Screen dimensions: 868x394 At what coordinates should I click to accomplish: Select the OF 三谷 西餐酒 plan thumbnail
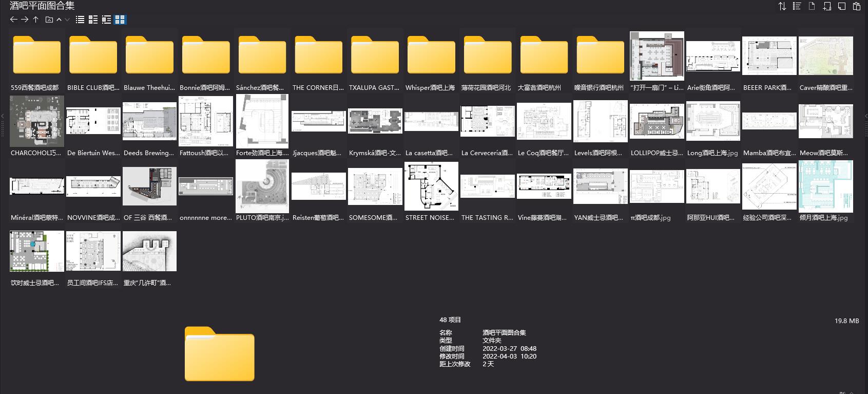pyautogui.click(x=149, y=186)
